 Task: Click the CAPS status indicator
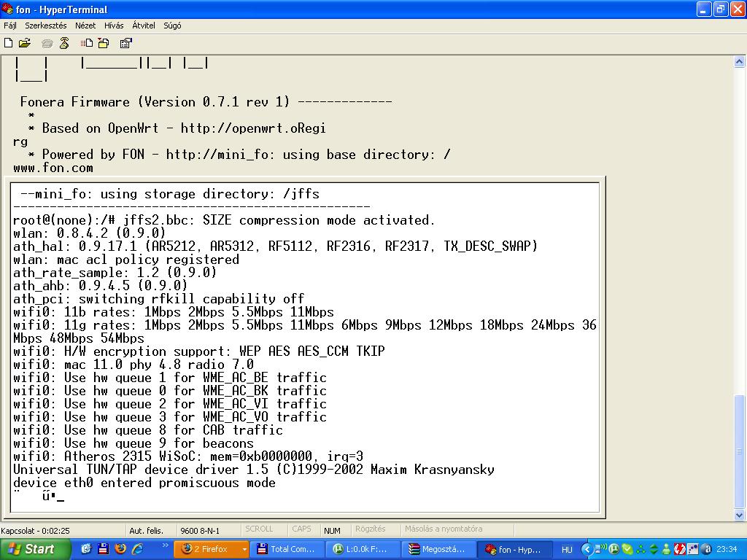click(301, 529)
